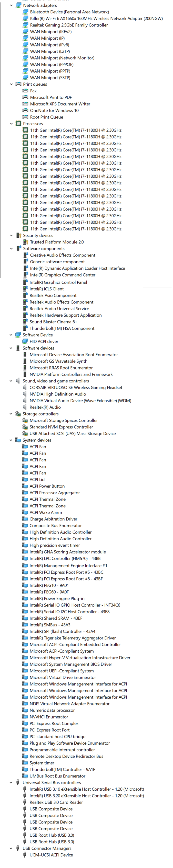Click the Sound category speaker icon
This screenshot has width=173, height=868.
coord(18,381)
